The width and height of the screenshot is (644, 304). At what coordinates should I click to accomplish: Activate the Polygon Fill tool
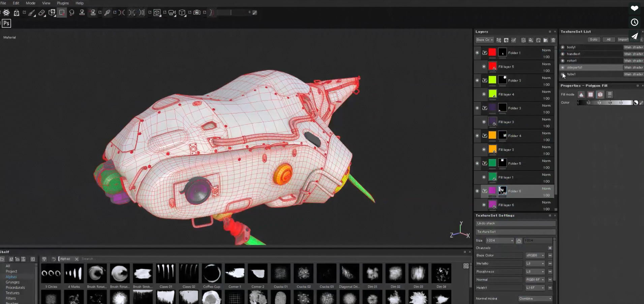point(62,12)
